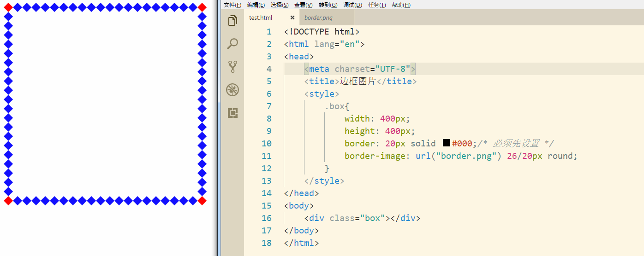Open the Explorer files icon in the activity bar
Image resolution: width=644 pixels, height=256 pixels.
coord(233,21)
